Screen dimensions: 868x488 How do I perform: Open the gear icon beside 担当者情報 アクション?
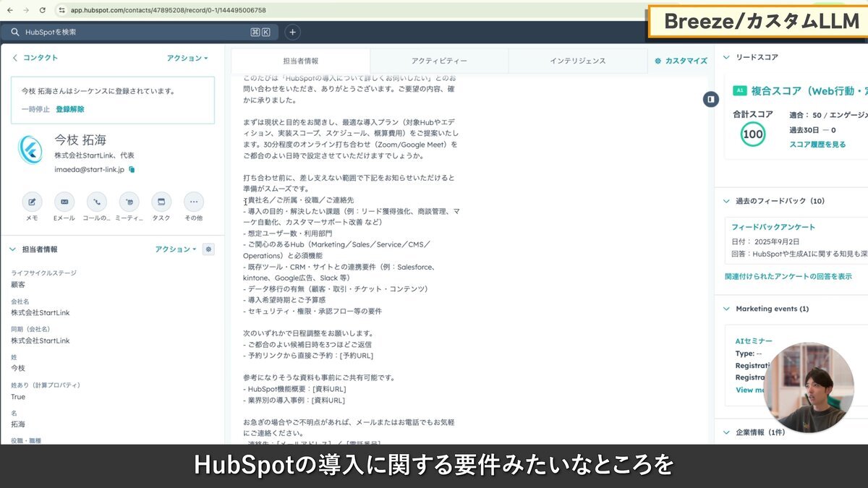coord(208,249)
